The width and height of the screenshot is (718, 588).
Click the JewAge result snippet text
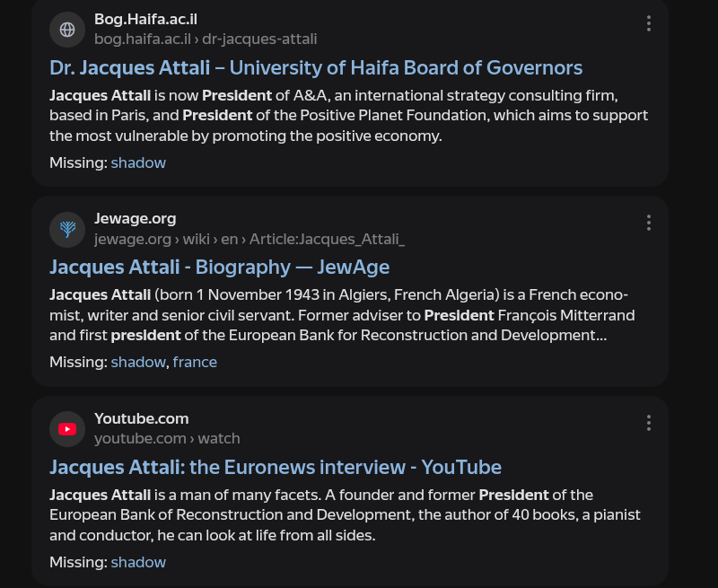(343, 315)
